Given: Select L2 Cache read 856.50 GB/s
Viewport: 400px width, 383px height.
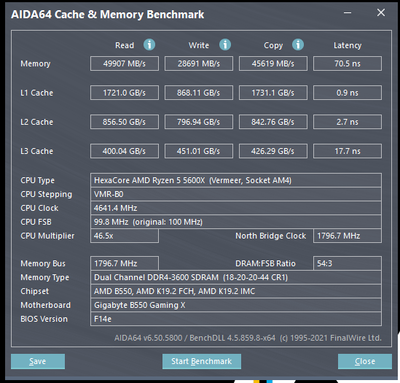Looking at the screenshot, I should 124,122.
